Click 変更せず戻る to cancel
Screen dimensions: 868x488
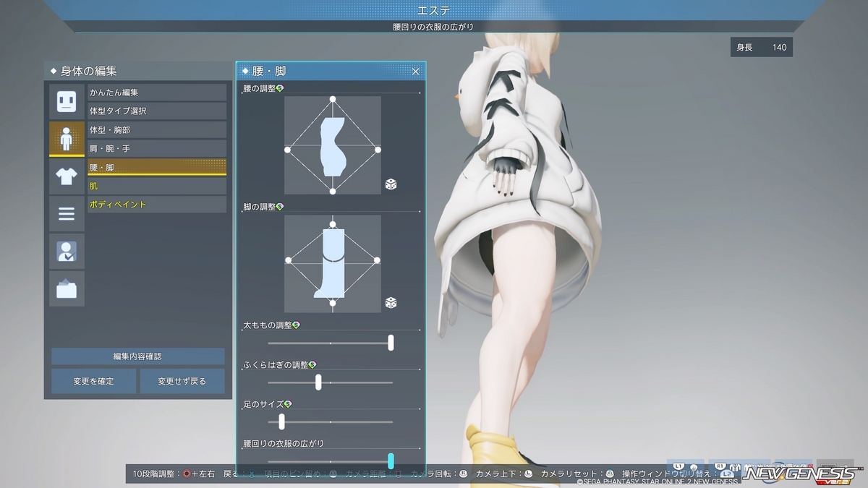coord(182,381)
